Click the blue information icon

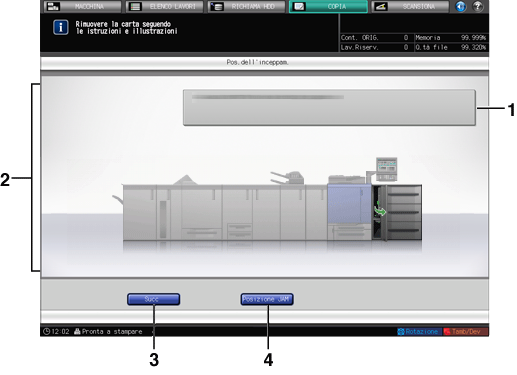(61, 27)
